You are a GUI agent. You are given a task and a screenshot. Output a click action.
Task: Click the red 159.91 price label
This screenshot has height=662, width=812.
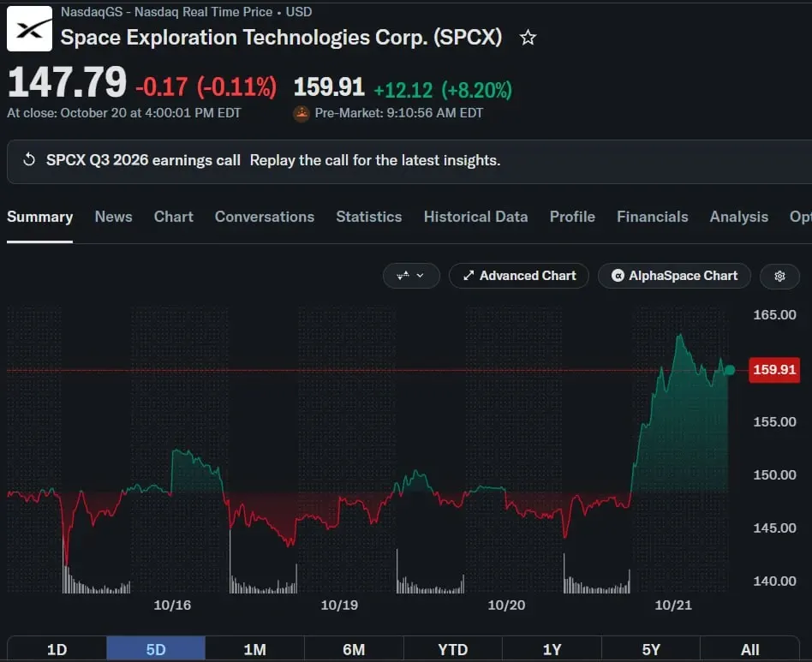774,370
